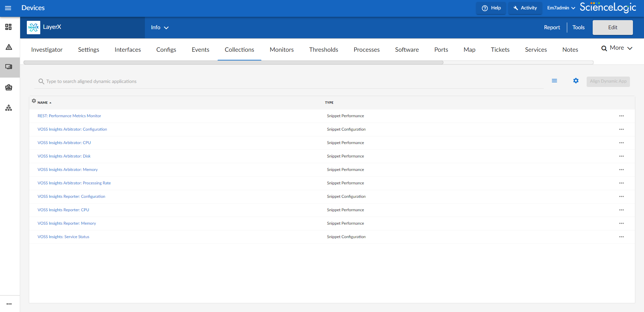644x312 pixels.
Task: Switch to the Map tab
Action: point(470,50)
